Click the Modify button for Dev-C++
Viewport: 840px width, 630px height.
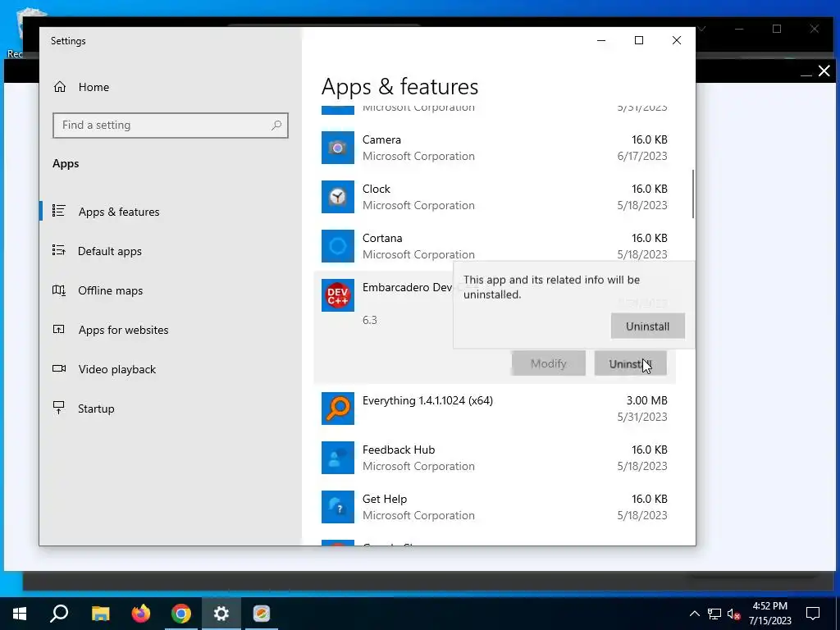[x=548, y=363]
